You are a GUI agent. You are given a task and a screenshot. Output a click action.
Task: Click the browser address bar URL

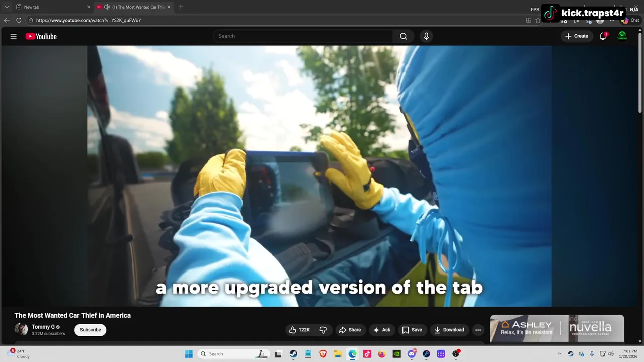89,20
